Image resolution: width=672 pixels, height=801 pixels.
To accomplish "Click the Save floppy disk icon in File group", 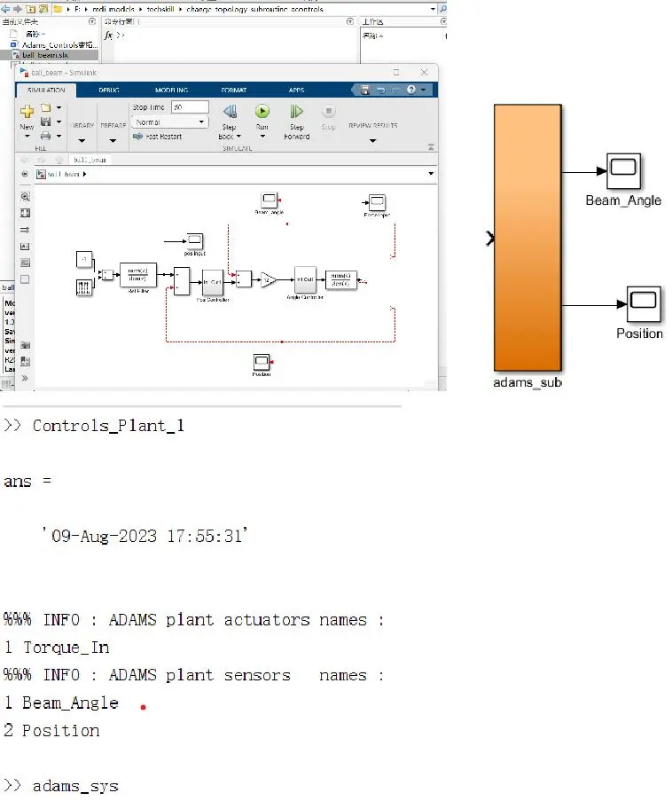I will [x=45, y=122].
